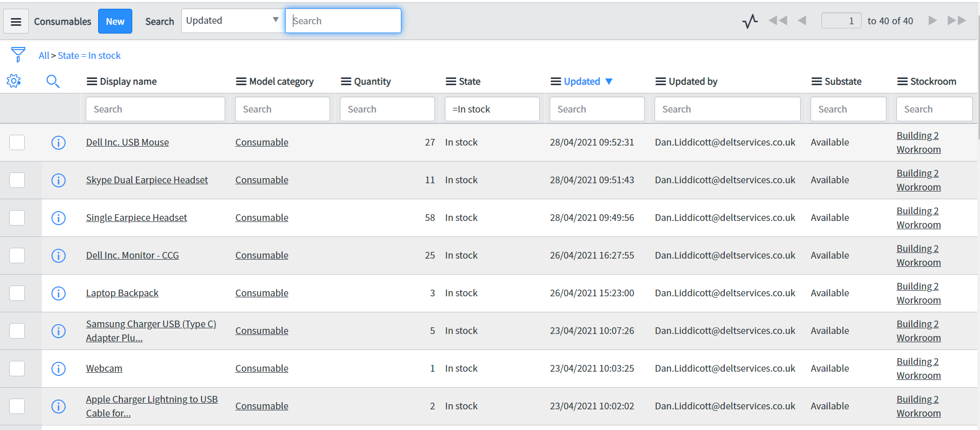
Task: Click the New button
Action: [115, 21]
